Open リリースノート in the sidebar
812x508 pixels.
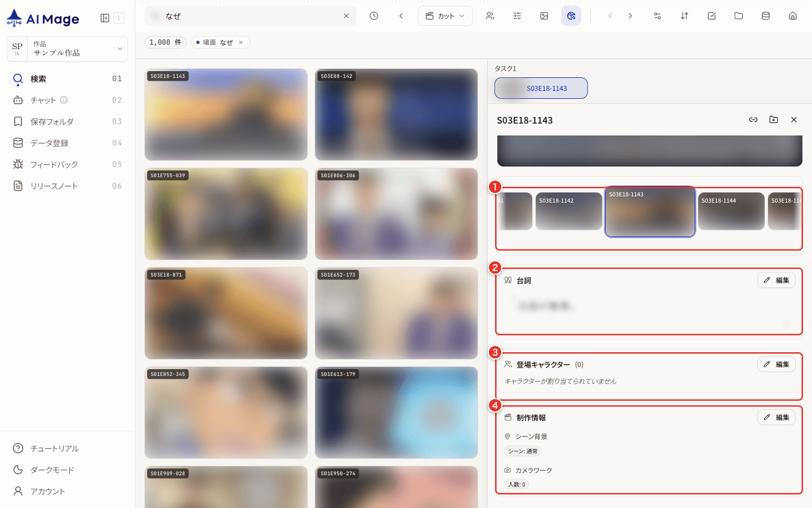(x=67, y=186)
